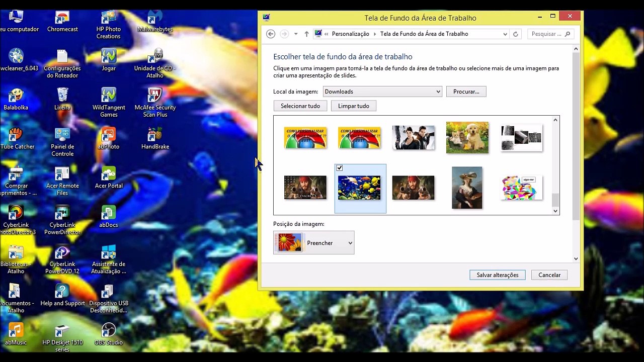644x362 pixels.
Task: Select the puppy and kittens wallpaper thumbnail
Action: point(467,137)
